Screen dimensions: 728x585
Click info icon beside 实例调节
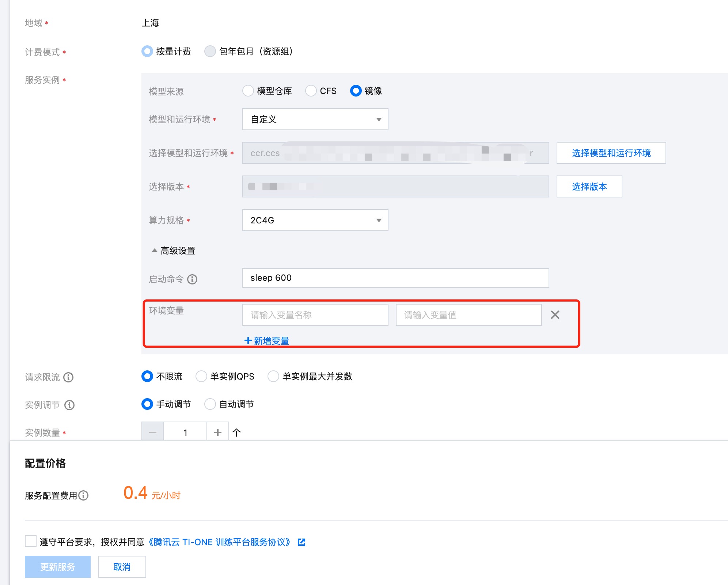pos(69,405)
